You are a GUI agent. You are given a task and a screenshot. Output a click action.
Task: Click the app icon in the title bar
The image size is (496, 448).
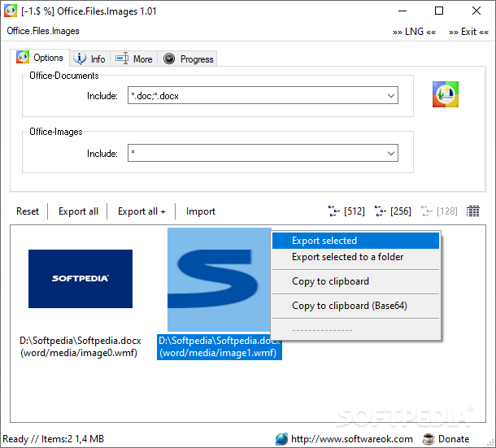(10, 11)
